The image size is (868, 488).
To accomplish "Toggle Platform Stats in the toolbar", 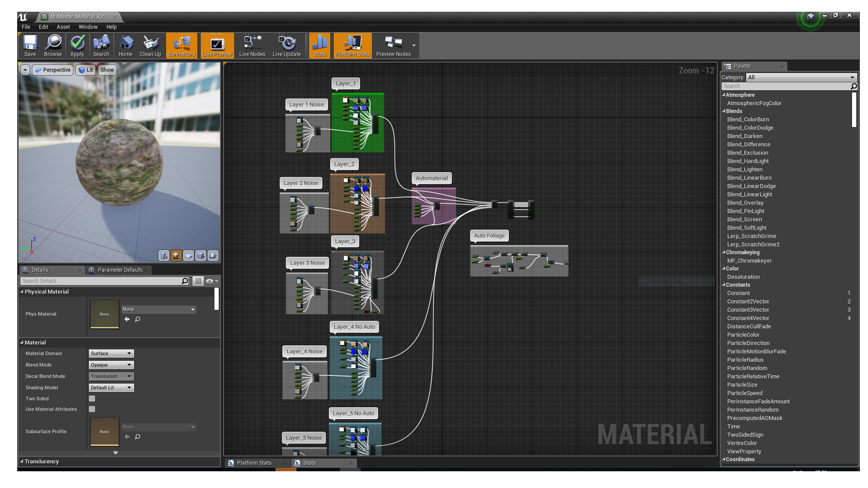I will [353, 46].
